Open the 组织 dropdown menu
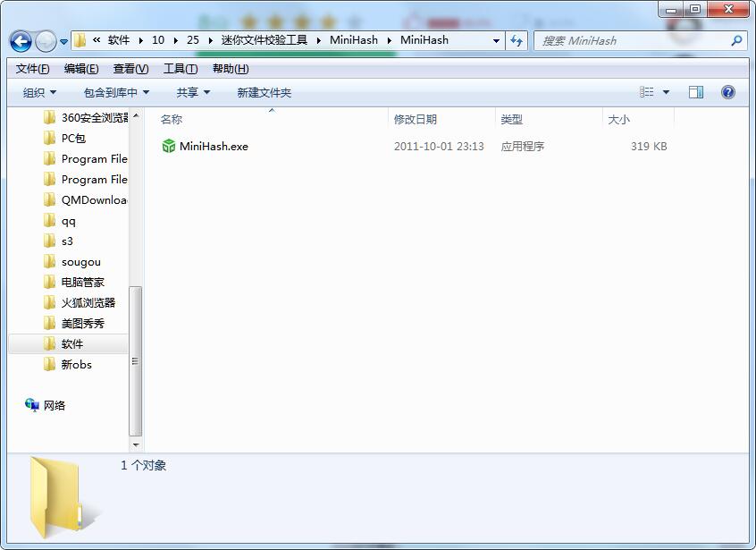The width and height of the screenshot is (756, 550). [x=39, y=92]
